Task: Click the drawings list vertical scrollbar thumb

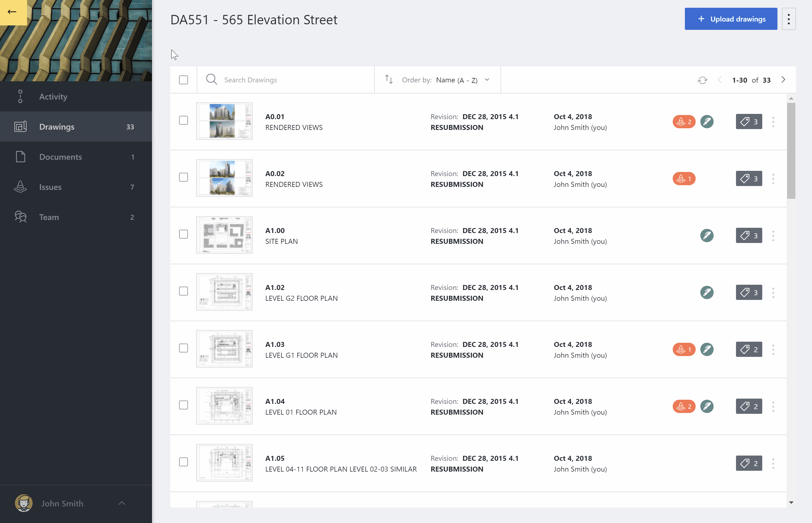Action: click(791, 150)
